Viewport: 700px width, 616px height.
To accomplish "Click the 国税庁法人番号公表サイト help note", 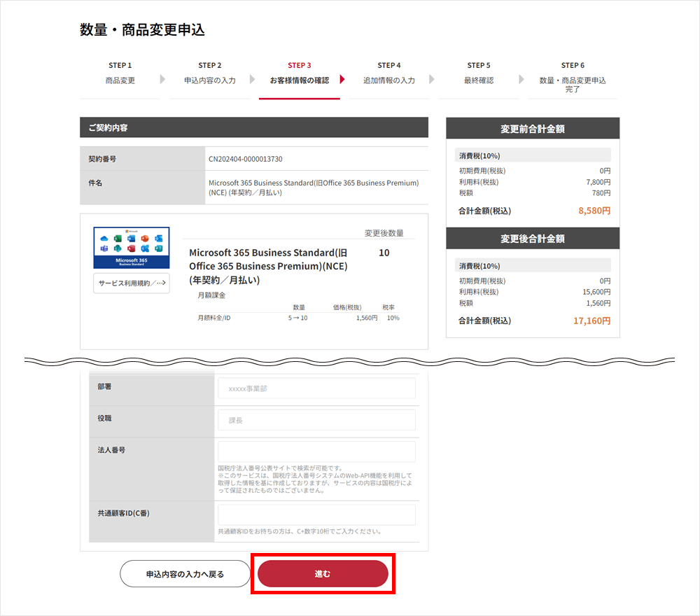I will coord(315,479).
